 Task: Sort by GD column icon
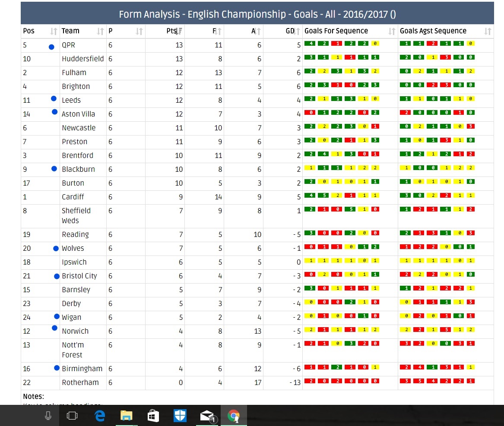pos(298,31)
